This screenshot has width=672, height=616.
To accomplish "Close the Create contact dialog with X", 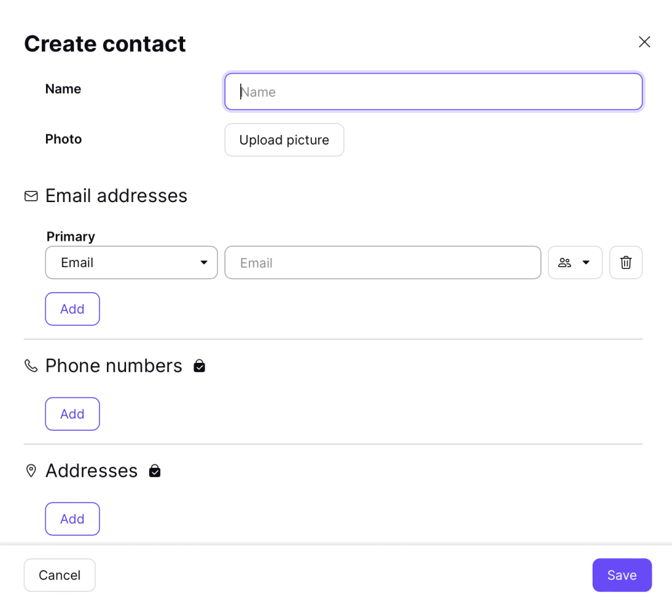I will [644, 42].
